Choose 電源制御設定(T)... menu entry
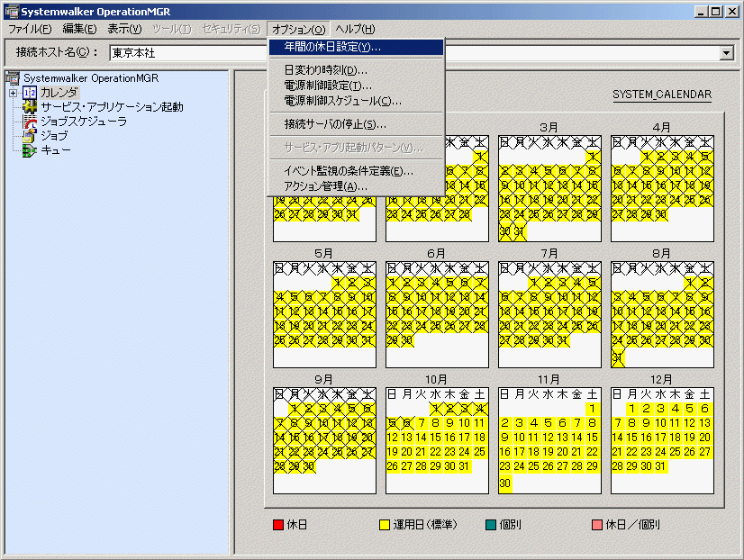Screen dimensions: 744x560 pos(356,86)
